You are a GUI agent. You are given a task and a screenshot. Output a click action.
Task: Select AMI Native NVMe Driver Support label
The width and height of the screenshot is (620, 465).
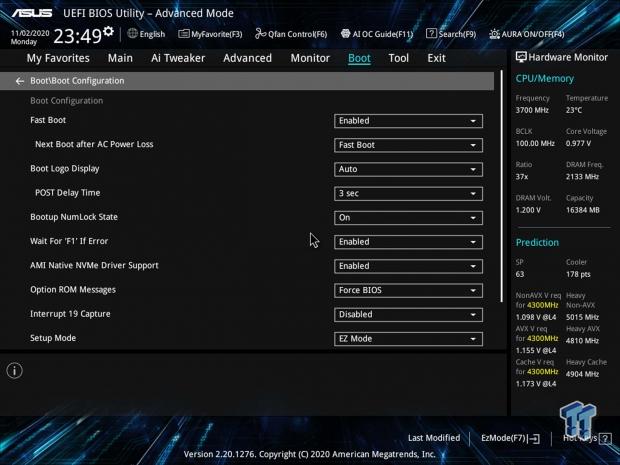[94, 266]
